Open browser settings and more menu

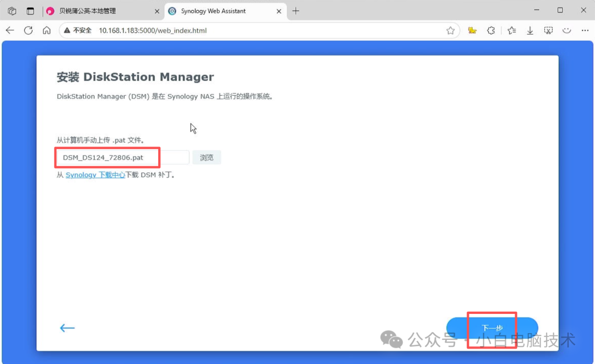tap(585, 30)
